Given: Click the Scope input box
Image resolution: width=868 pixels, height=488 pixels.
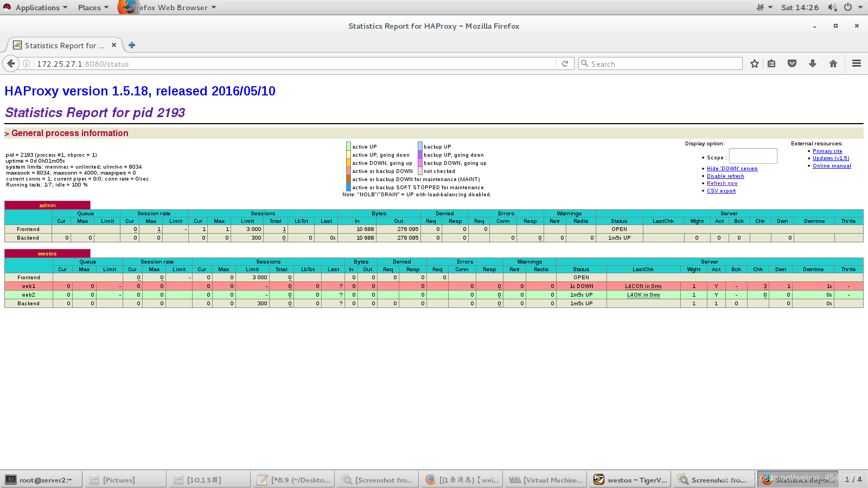Looking at the screenshot, I should pos(753,156).
